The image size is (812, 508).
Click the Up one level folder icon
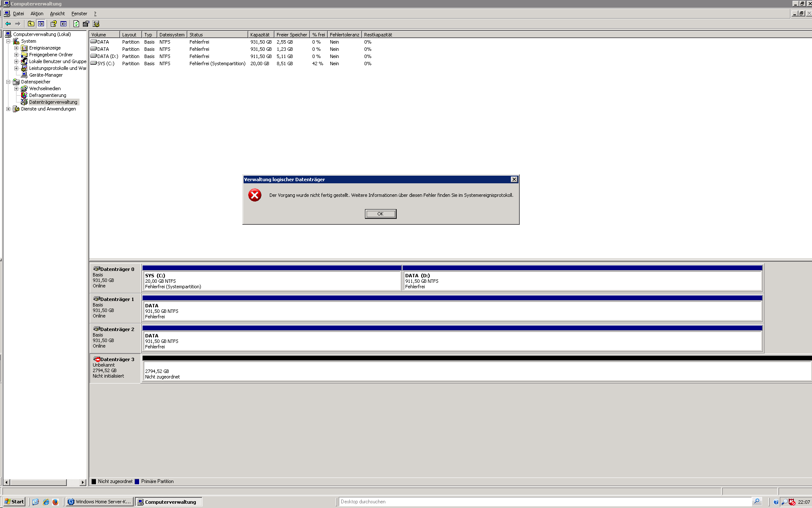click(31, 24)
